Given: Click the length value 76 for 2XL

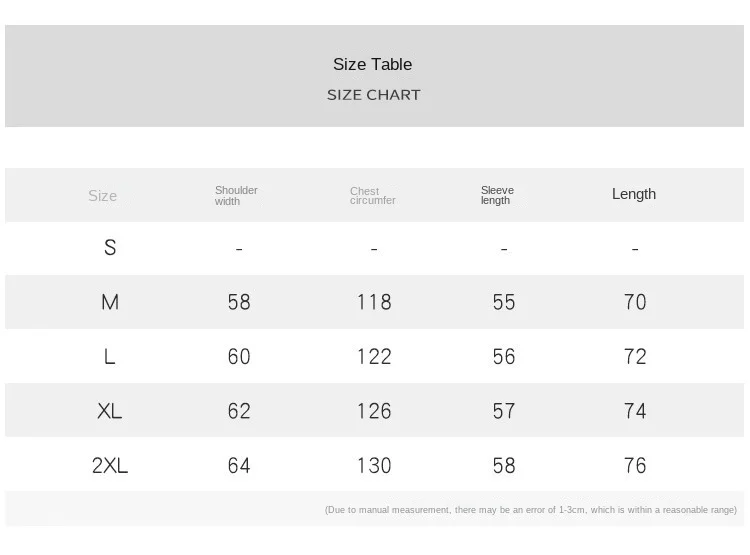Looking at the screenshot, I should (635, 465).
